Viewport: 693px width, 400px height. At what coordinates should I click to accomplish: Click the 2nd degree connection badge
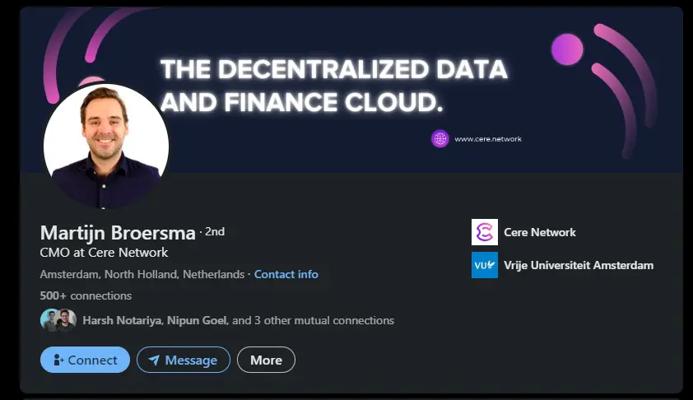214,231
